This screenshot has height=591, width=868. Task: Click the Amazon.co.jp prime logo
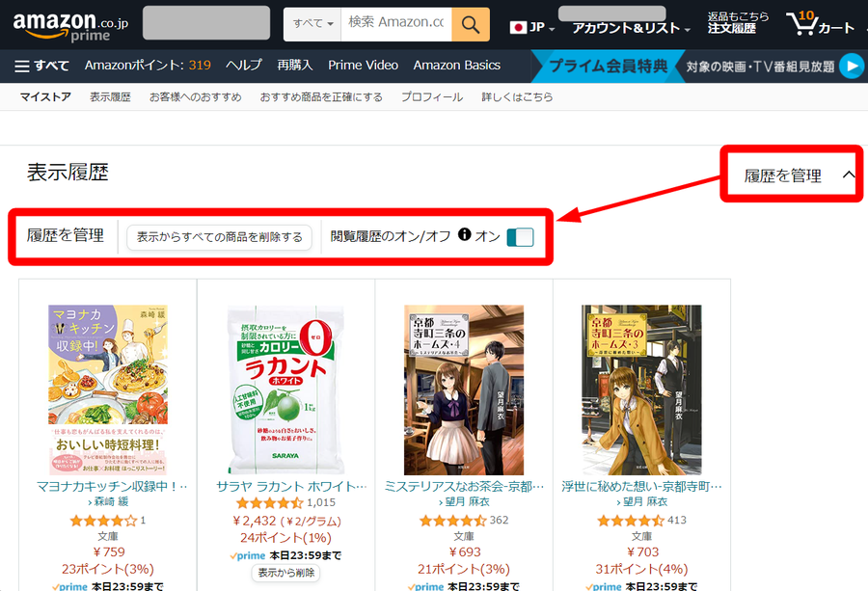pyautogui.click(x=70, y=26)
